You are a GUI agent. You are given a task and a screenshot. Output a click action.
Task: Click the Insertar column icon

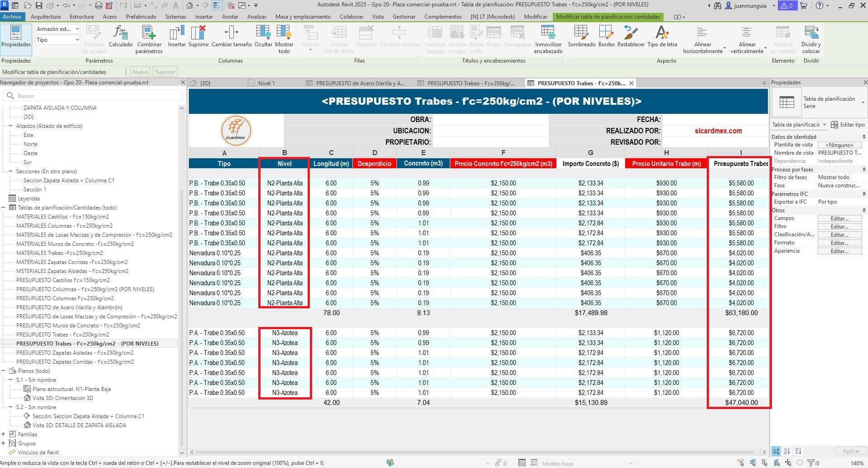click(177, 33)
